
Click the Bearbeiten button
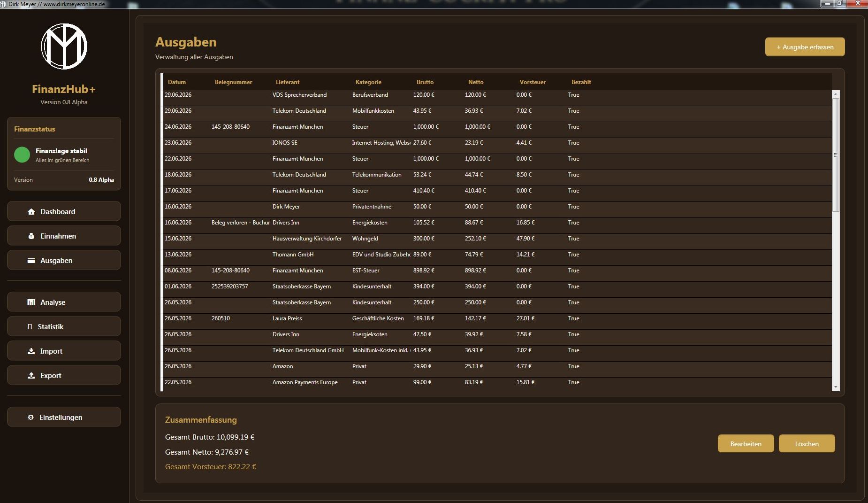click(746, 444)
